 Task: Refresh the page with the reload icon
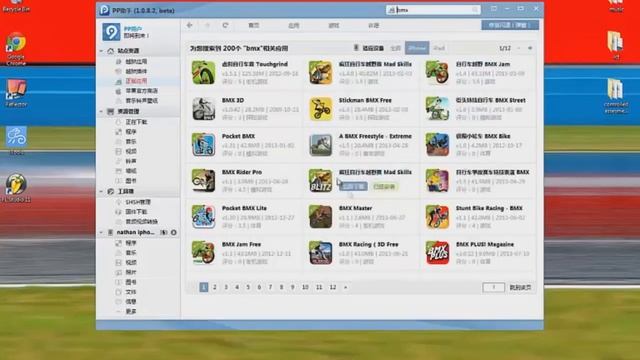pos(225,25)
